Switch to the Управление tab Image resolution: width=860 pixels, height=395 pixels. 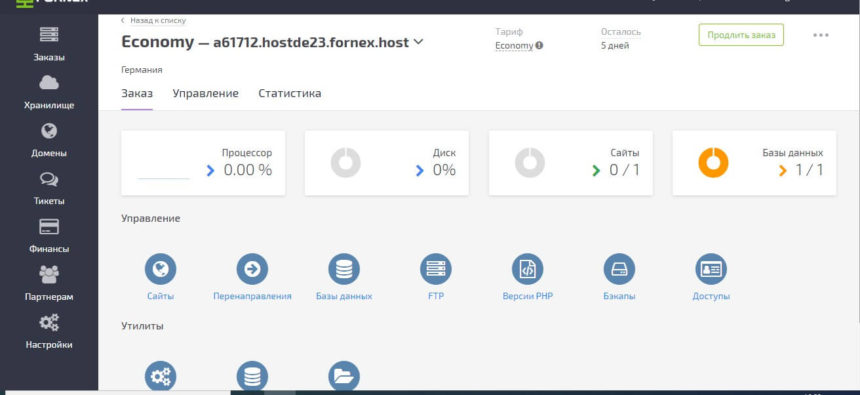pos(206,93)
